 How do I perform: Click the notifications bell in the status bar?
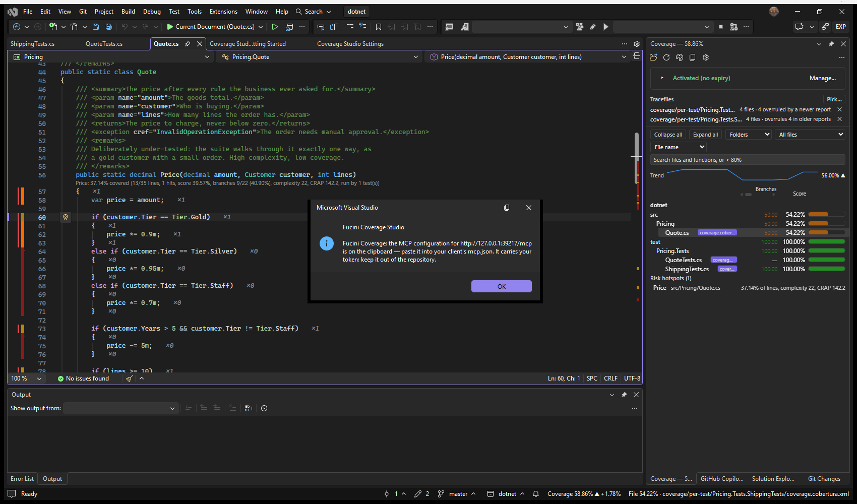536,494
